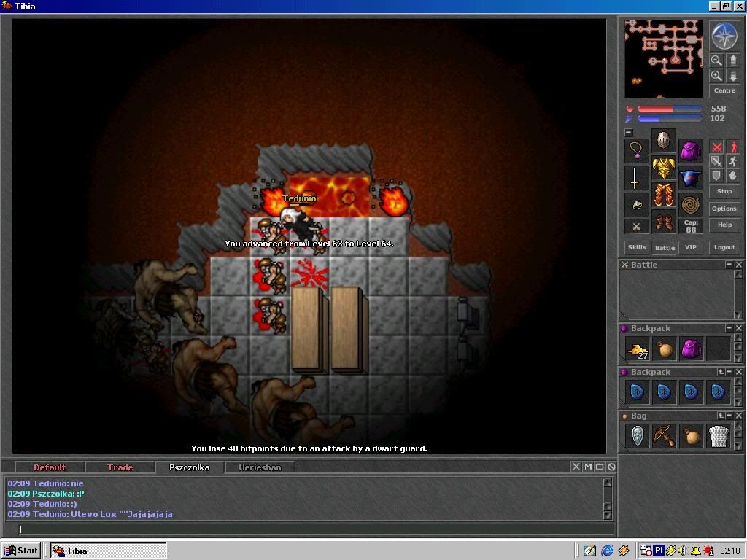Toggle the VIP window
The width and height of the screenshot is (747, 560).
[690, 247]
